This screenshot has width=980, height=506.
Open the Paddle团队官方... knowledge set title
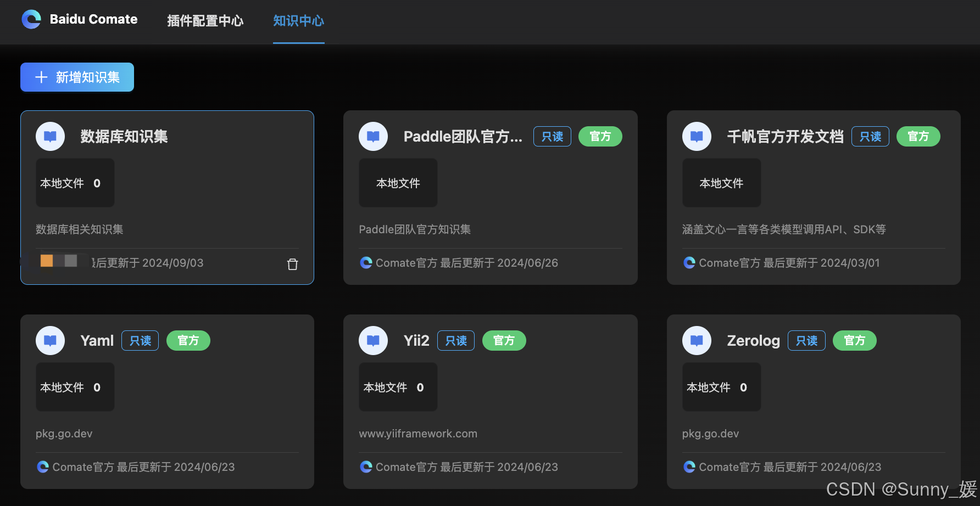[x=463, y=137]
